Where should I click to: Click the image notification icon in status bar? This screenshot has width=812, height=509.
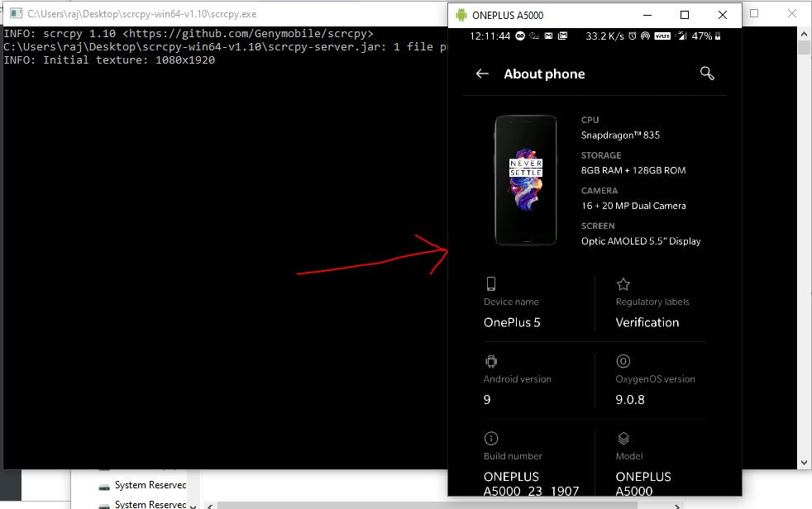pyautogui.click(x=562, y=36)
